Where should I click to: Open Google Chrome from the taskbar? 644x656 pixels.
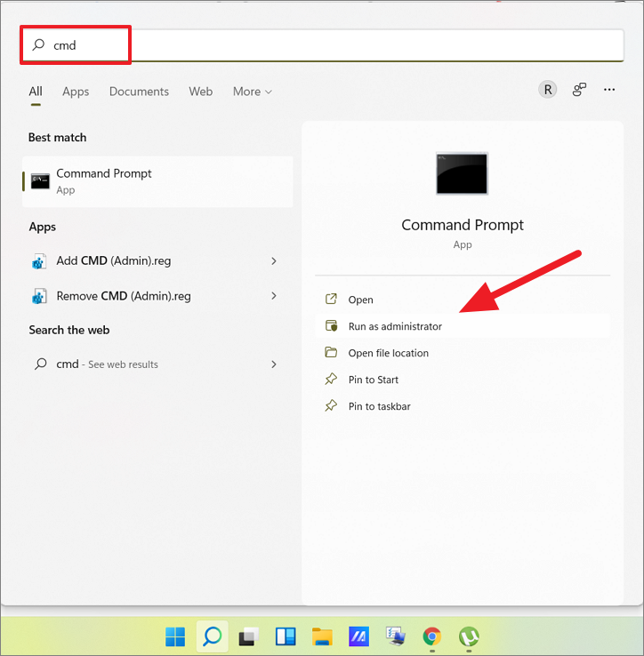tap(432, 636)
